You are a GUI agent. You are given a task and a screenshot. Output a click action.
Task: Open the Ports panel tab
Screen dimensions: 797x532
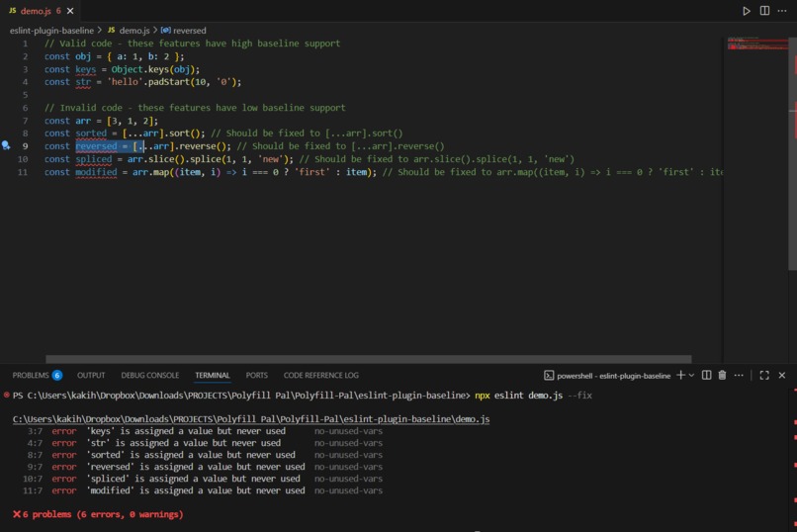coord(257,375)
